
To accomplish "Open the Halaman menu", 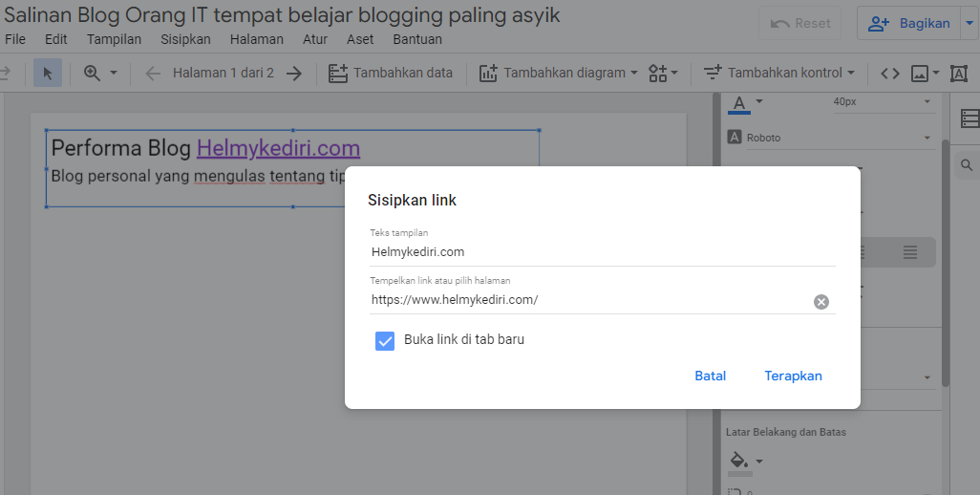I will click(x=256, y=39).
